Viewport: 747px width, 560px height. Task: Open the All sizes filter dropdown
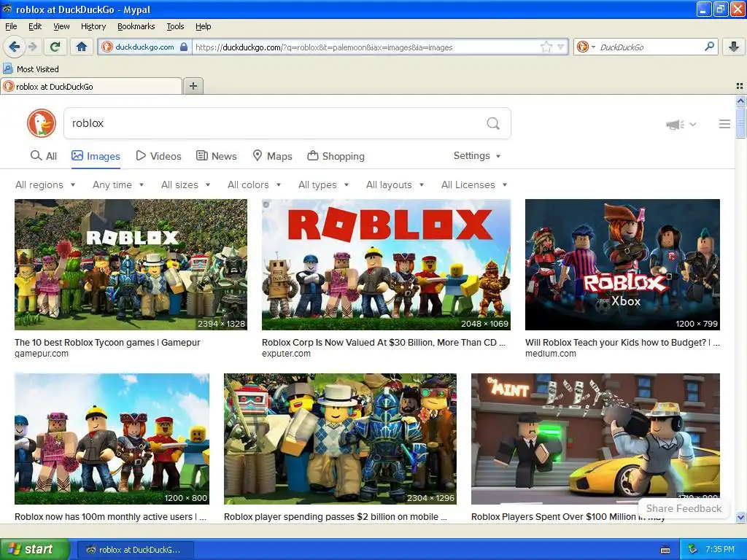pos(186,184)
